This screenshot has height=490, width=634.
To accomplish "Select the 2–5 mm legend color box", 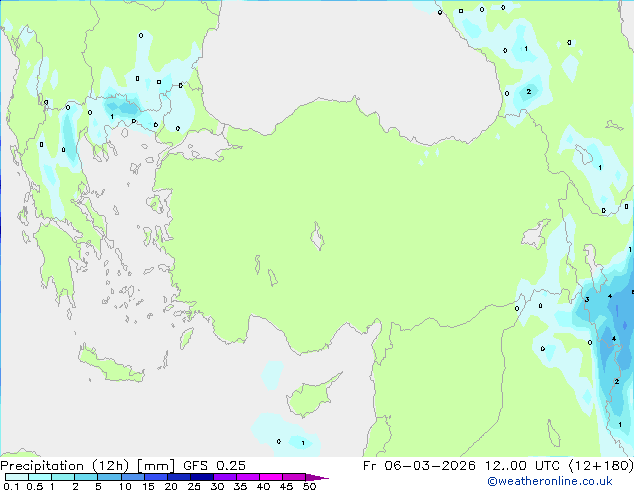I will (86, 477).
